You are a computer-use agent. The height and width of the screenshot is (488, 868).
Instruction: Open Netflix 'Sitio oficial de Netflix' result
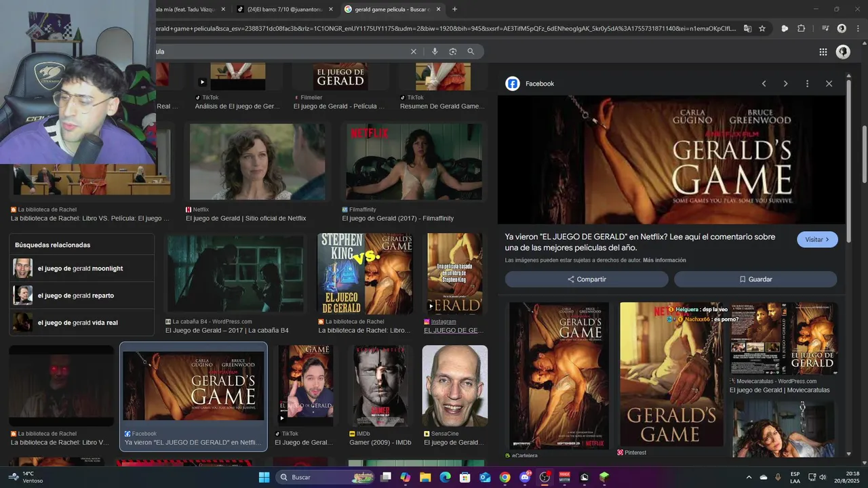tap(245, 218)
